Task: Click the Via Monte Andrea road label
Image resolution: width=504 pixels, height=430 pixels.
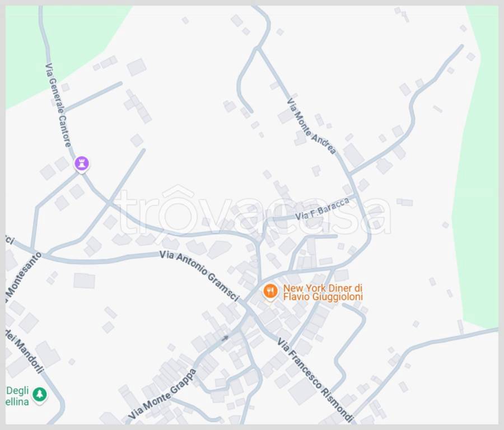Action: coord(311,126)
